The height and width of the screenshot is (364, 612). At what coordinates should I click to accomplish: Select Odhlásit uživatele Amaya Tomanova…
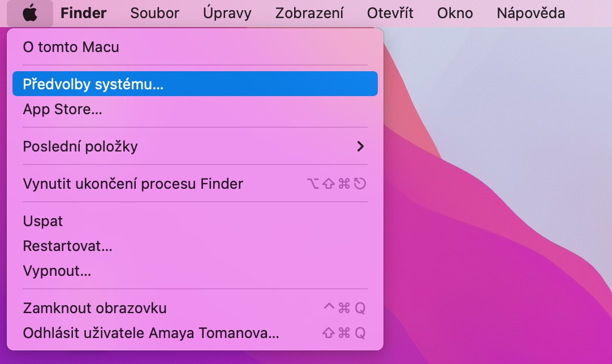click(x=151, y=333)
